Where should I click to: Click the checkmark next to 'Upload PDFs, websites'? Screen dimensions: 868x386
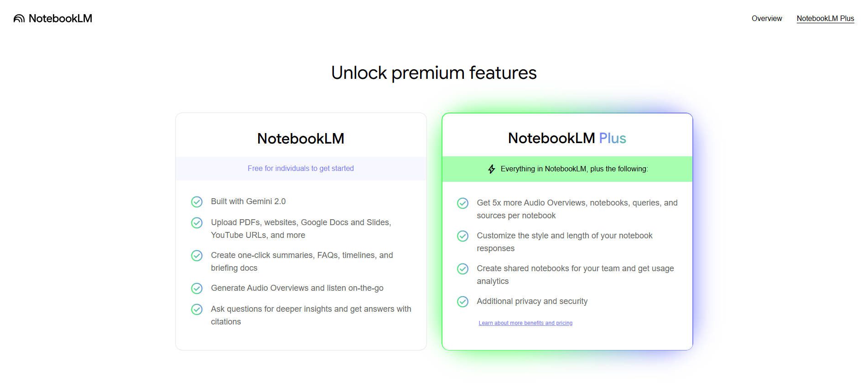pyautogui.click(x=197, y=223)
